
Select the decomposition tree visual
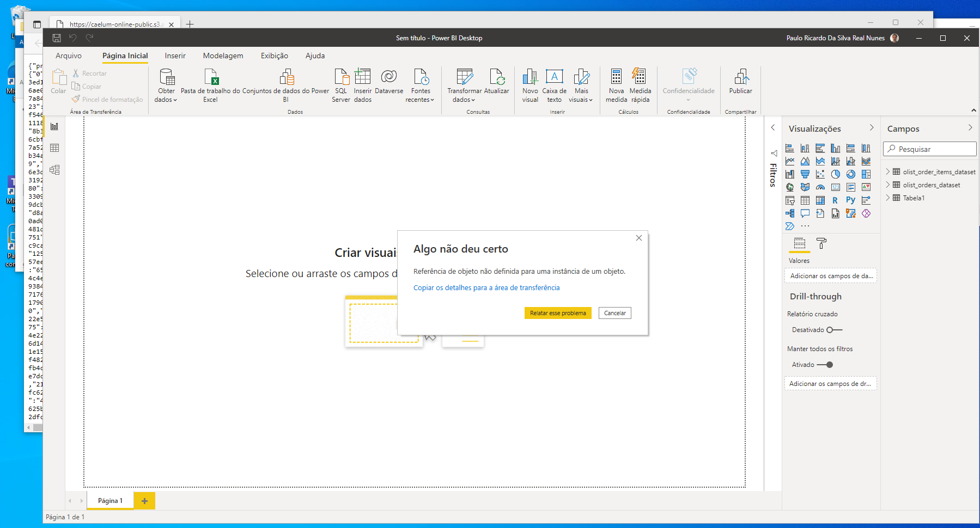[x=789, y=213]
